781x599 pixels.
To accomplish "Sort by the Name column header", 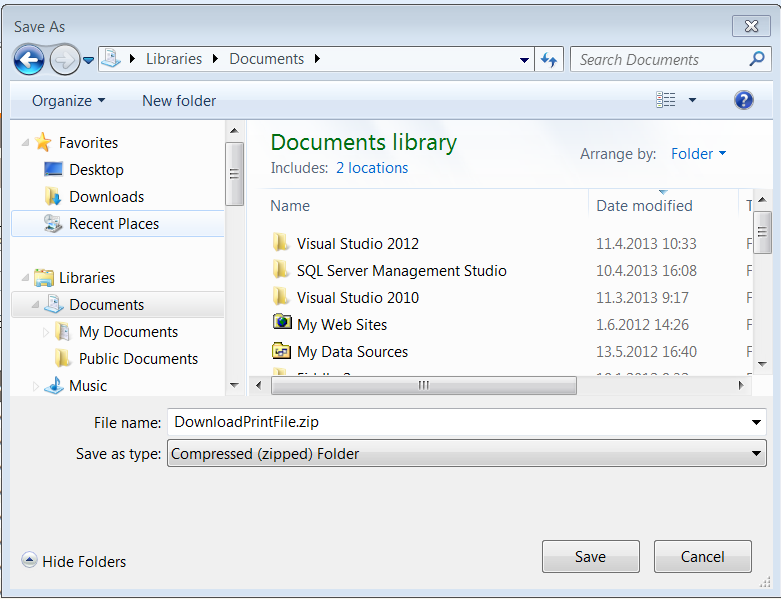I will pos(290,206).
